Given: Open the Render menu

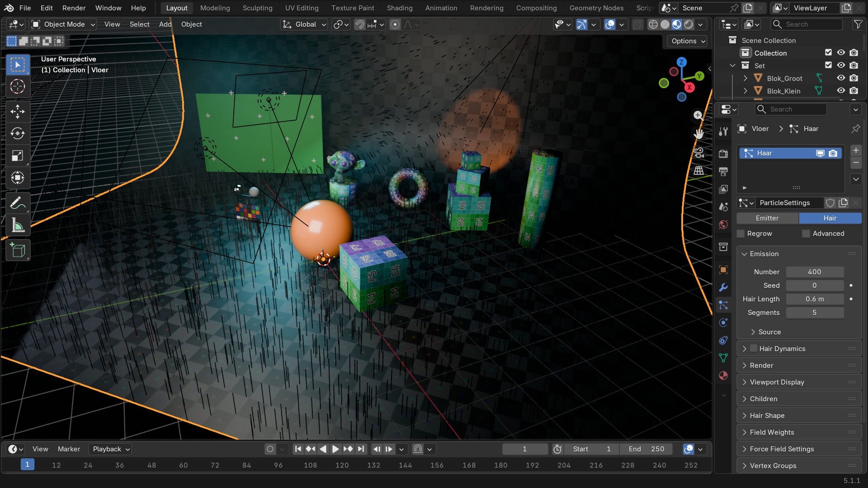Looking at the screenshot, I should coord(74,8).
